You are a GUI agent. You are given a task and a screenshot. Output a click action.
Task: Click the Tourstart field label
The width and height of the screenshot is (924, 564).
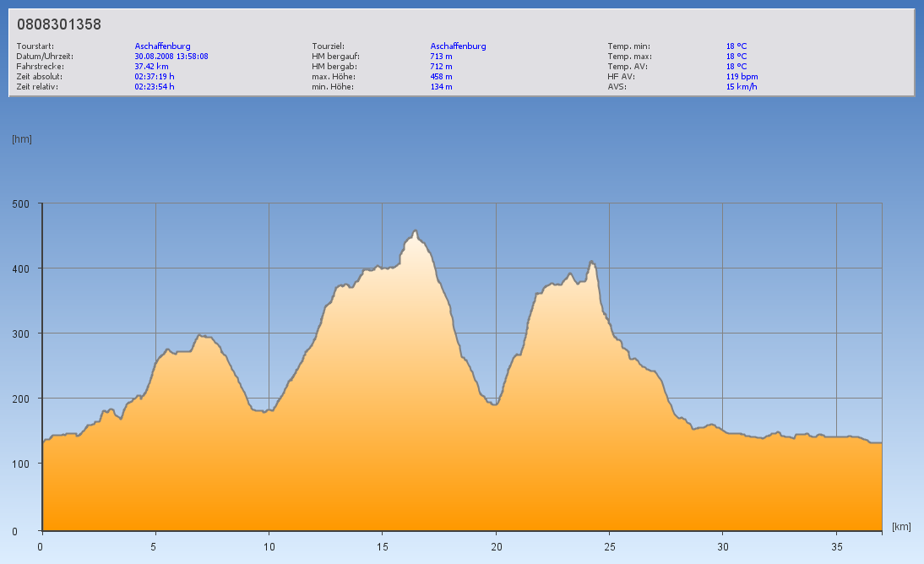point(34,46)
